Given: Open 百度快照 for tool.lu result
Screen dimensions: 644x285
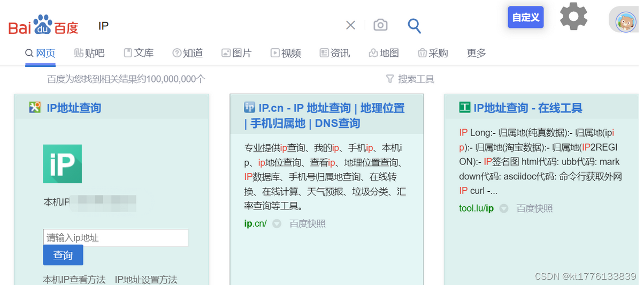Looking at the screenshot, I should pos(534,208).
